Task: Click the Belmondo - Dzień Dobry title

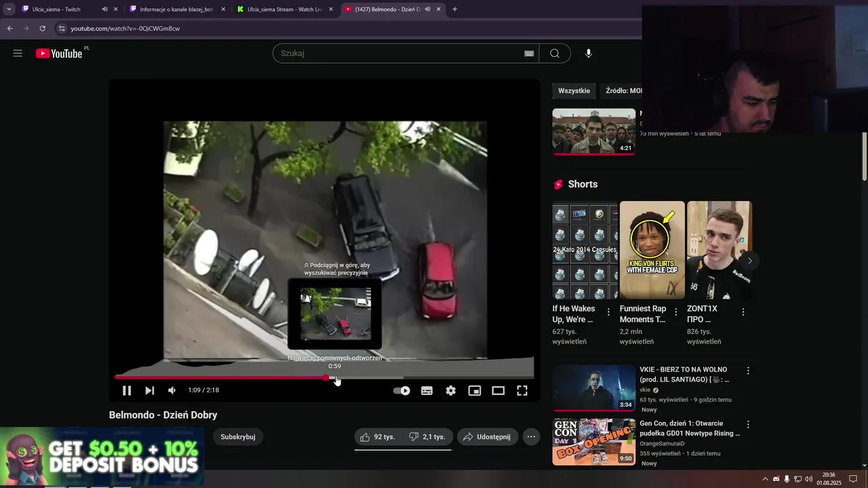Action: (x=163, y=415)
